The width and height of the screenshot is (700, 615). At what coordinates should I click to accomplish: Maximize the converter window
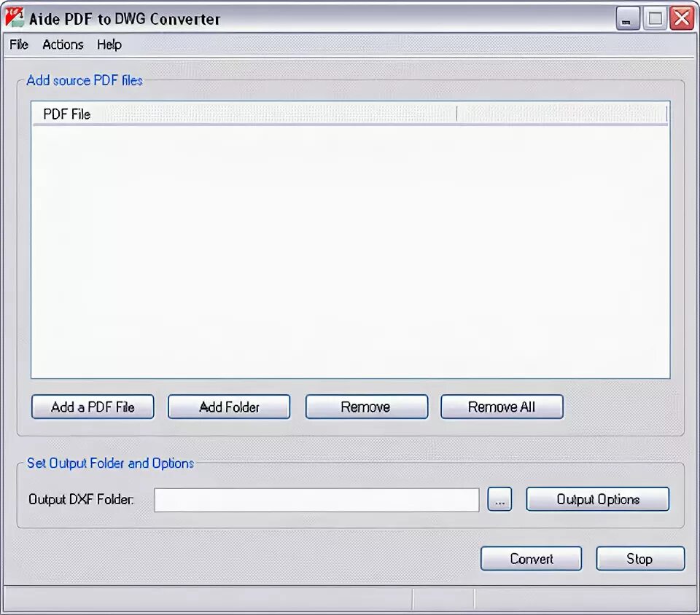coord(655,19)
